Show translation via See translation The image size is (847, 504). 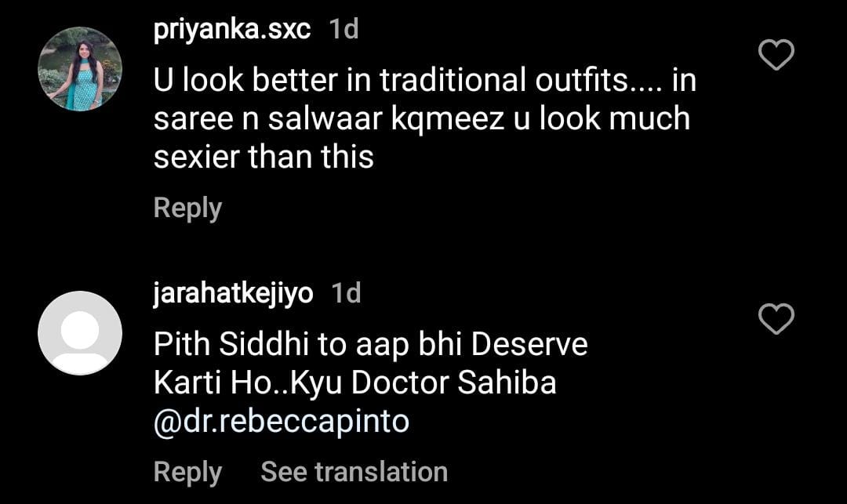(354, 472)
